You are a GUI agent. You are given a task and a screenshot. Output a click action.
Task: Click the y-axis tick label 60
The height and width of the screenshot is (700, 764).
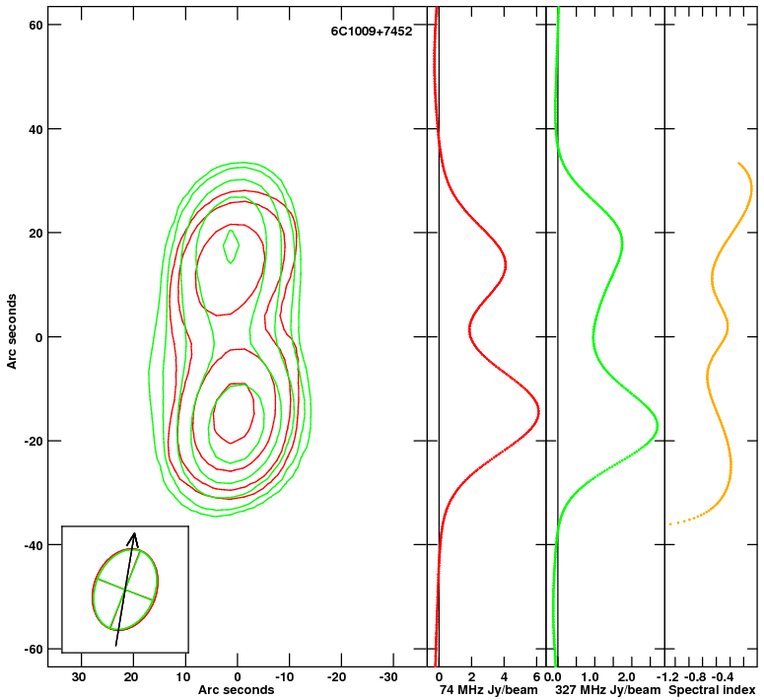(36, 25)
